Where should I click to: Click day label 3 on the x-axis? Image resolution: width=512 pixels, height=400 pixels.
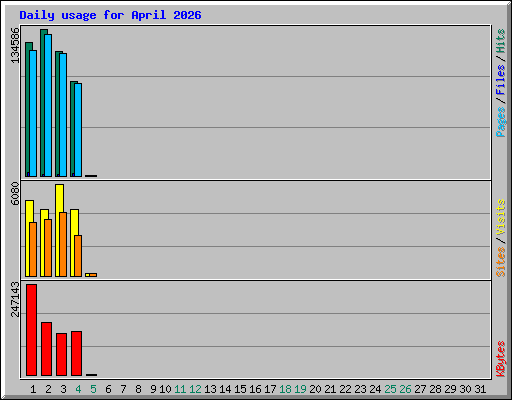tap(63, 389)
